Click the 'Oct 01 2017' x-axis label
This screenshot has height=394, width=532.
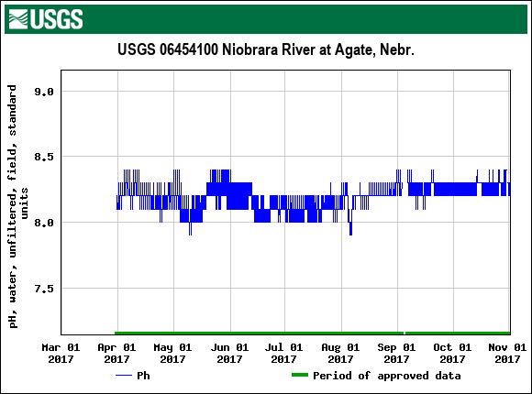click(x=452, y=353)
